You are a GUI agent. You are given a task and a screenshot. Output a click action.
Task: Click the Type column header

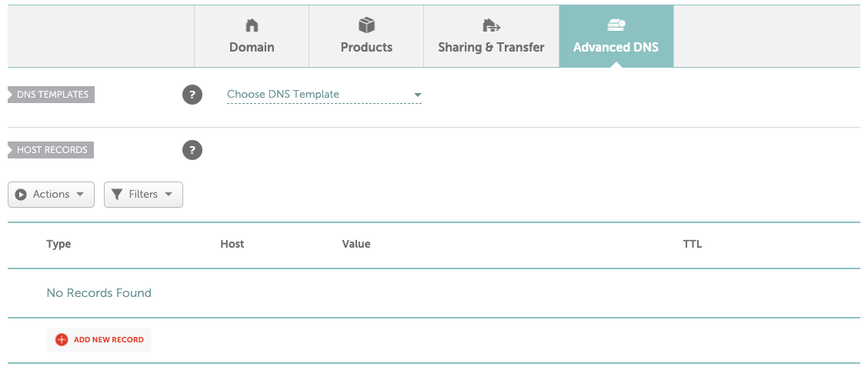coord(58,244)
